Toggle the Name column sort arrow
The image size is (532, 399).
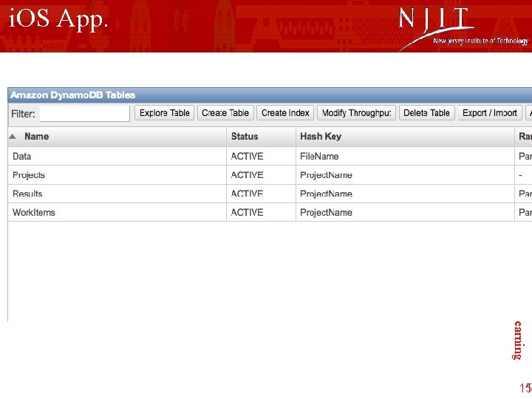(x=13, y=137)
